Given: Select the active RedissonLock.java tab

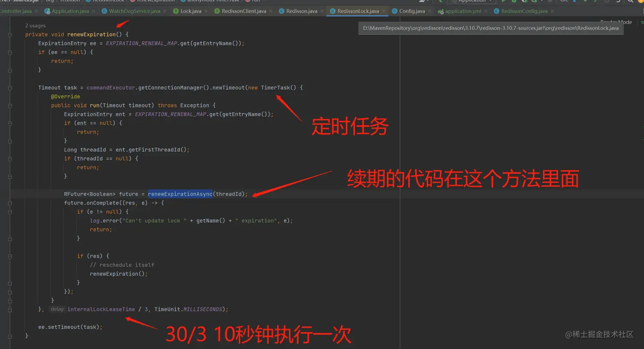Looking at the screenshot, I should click(x=358, y=11).
